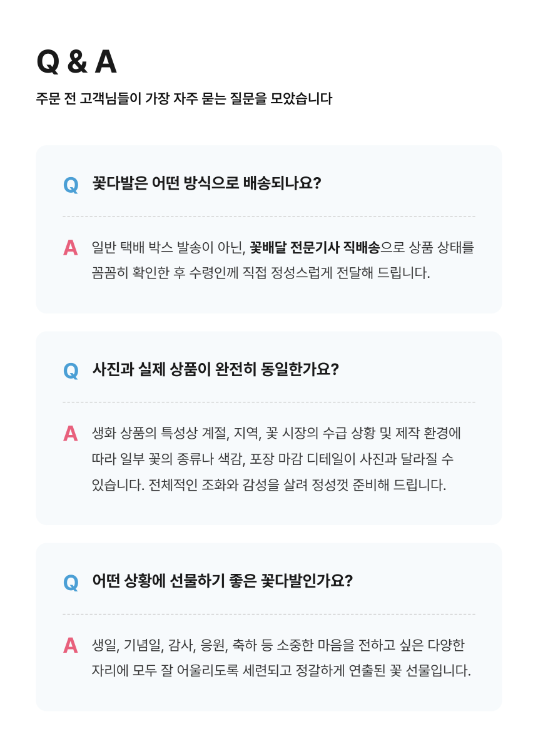Click the pink A icon beside 생화 상품의 특성상 answer

pyautogui.click(x=71, y=434)
